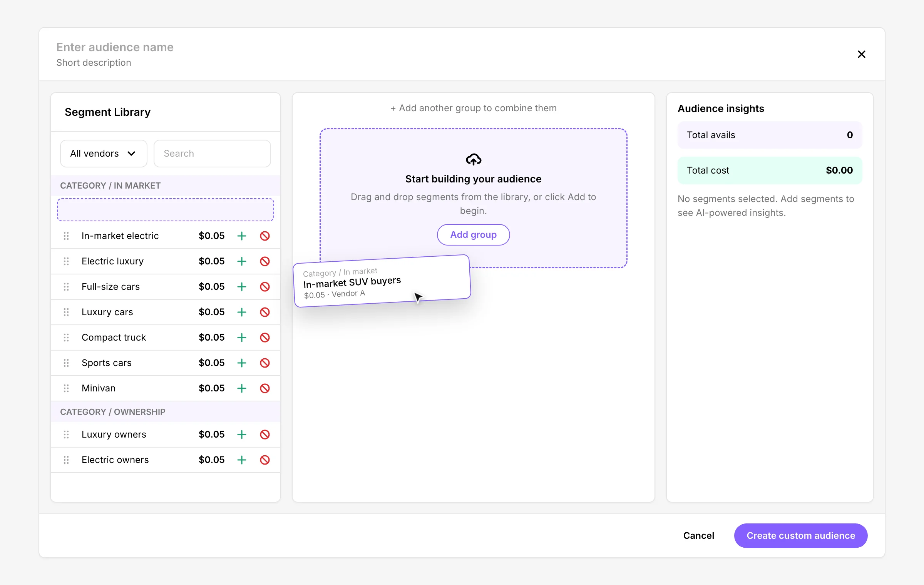The width and height of the screenshot is (924, 585).
Task: Cancel the audience creation
Action: click(x=698, y=536)
